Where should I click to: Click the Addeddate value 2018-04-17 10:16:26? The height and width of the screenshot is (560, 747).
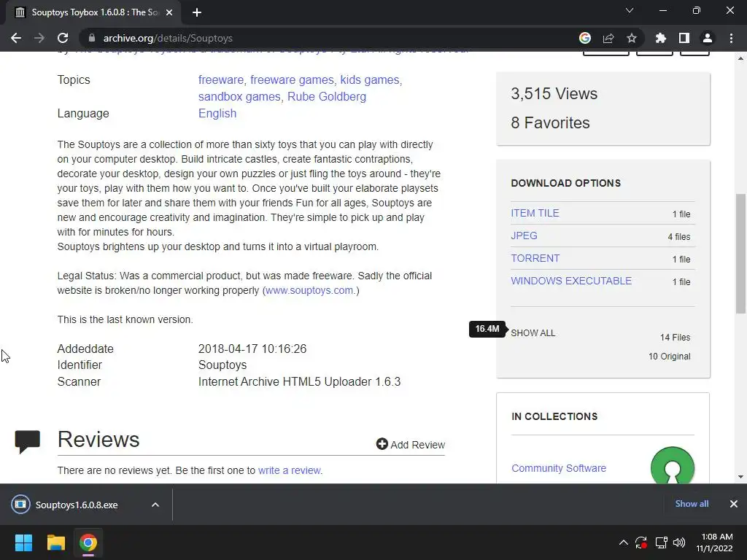click(252, 349)
